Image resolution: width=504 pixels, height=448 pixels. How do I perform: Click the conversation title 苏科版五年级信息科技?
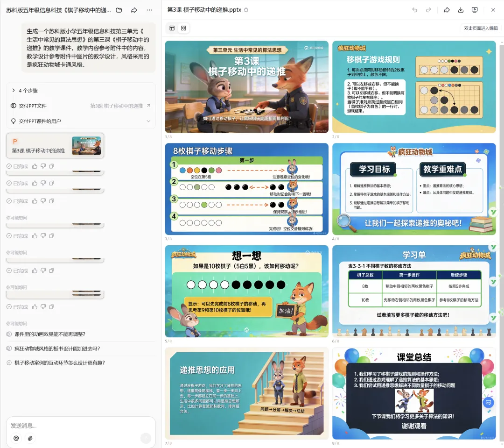click(x=58, y=10)
